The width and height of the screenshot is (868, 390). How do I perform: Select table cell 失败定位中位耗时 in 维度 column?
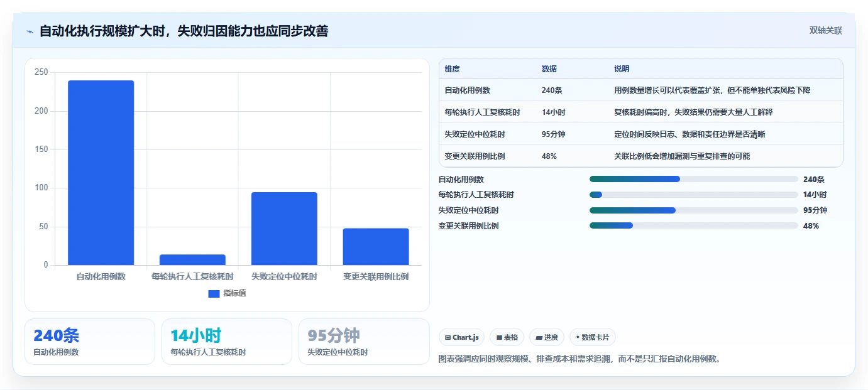pyautogui.click(x=475, y=134)
